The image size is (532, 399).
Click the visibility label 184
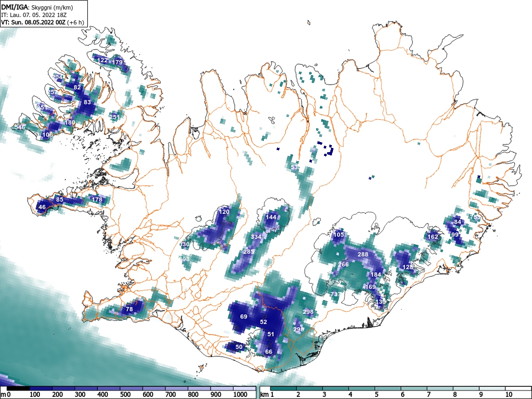point(376,275)
